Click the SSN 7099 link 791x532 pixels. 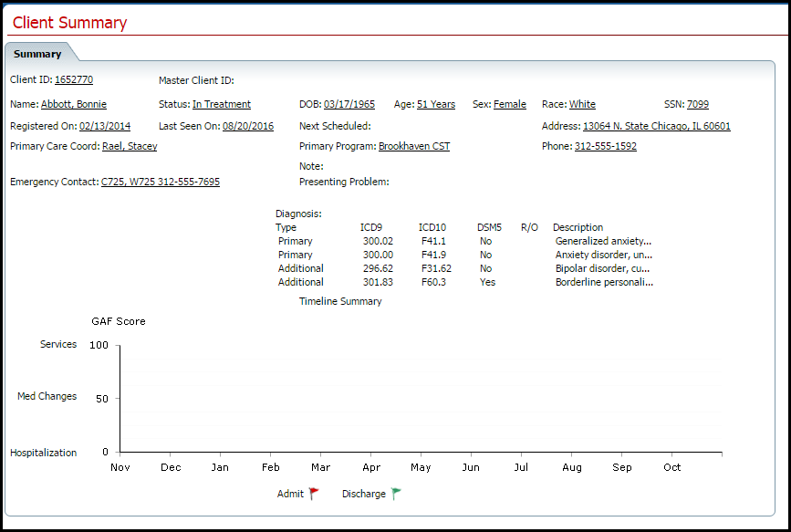tap(698, 104)
